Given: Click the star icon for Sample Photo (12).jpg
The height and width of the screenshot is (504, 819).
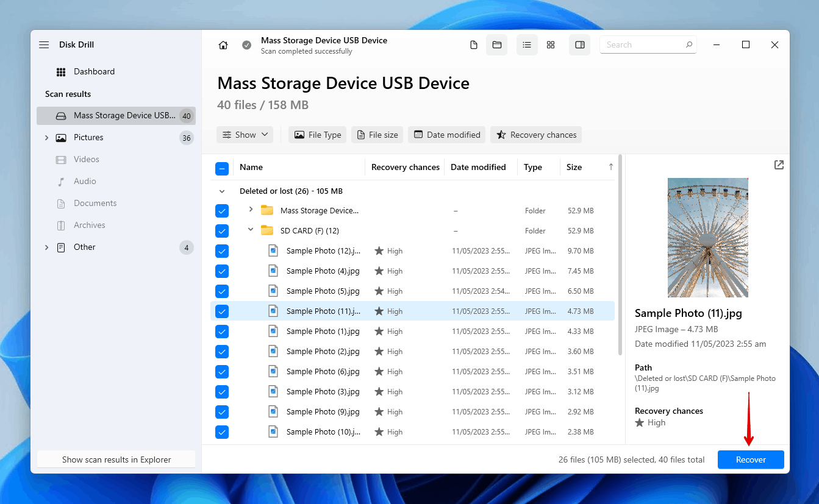Looking at the screenshot, I should coord(379,251).
